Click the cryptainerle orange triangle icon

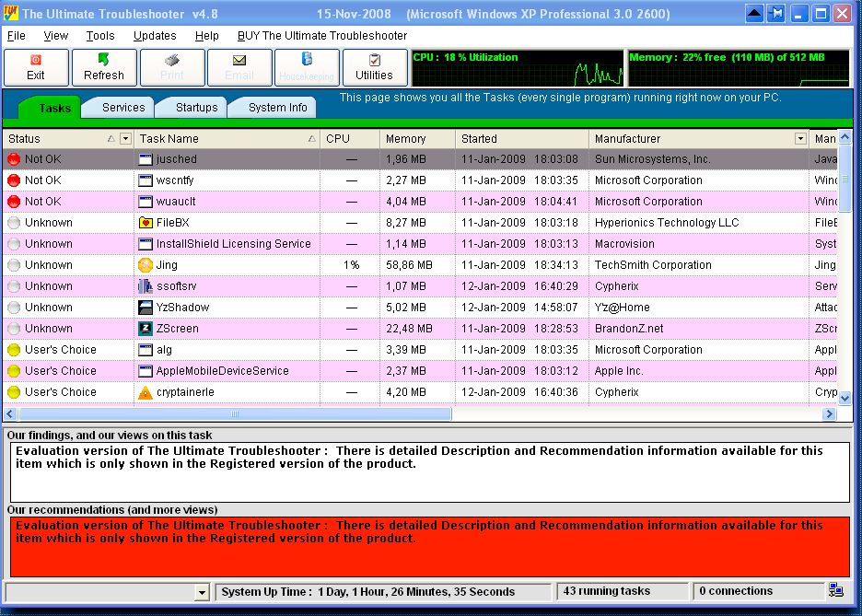click(x=145, y=392)
